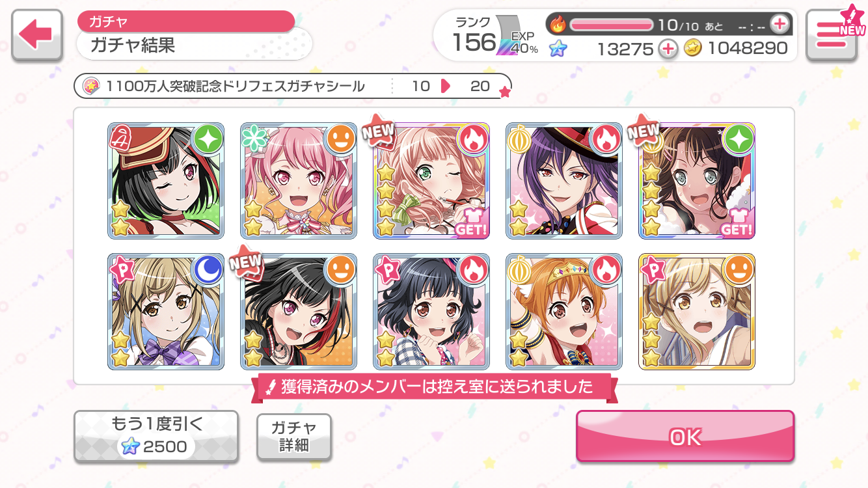Tap the gacha seal sticker icon

click(92, 86)
